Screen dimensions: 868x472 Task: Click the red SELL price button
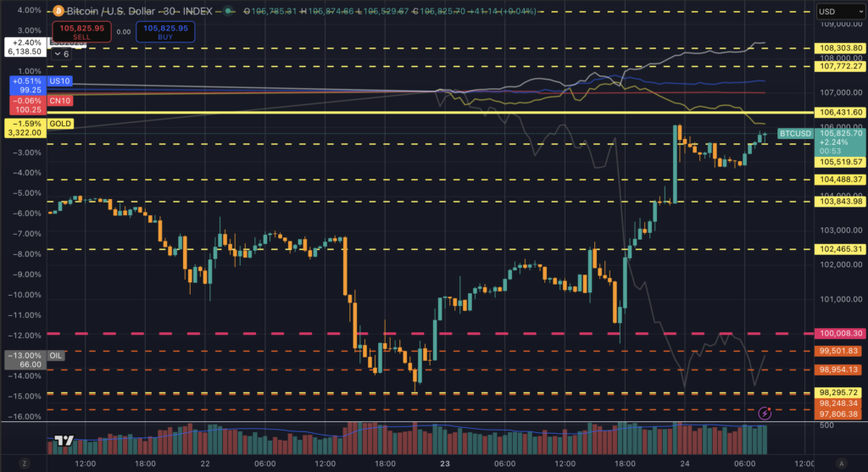[81, 31]
